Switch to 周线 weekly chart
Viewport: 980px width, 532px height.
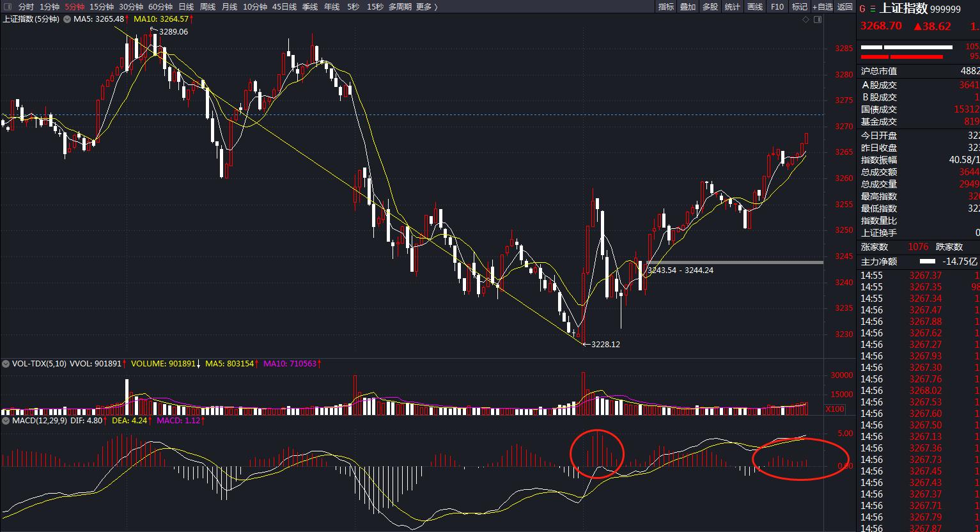coord(208,7)
